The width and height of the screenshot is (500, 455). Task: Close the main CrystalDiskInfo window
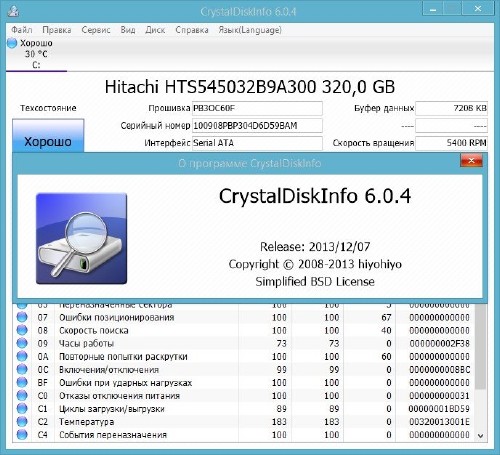(x=478, y=9)
